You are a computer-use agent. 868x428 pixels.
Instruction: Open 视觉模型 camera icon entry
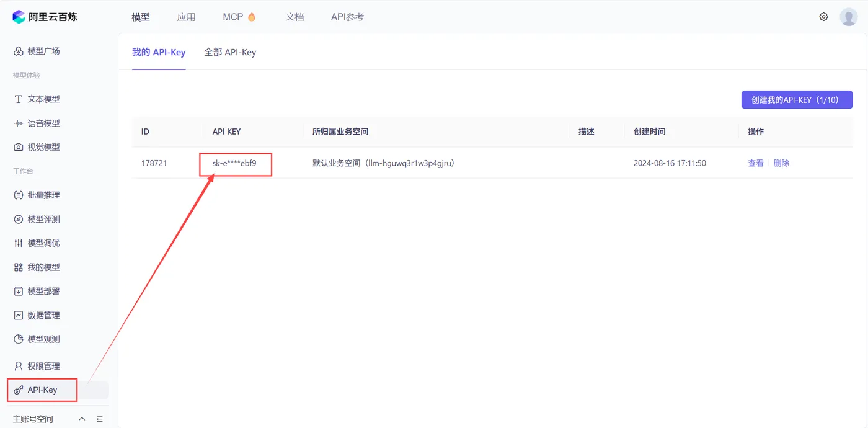pyautogui.click(x=19, y=148)
